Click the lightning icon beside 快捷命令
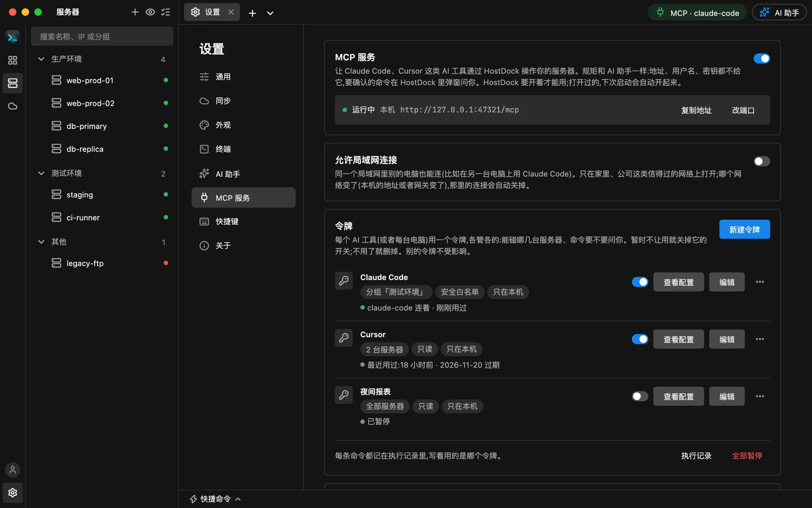 [x=193, y=499]
